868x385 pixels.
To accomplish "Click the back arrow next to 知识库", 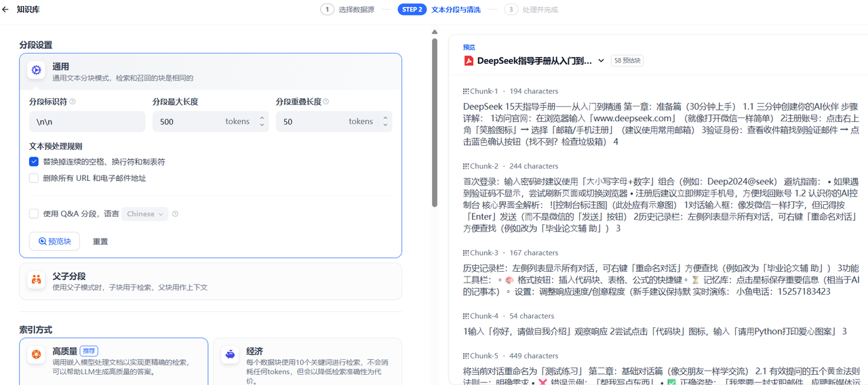I will (x=6, y=10).
